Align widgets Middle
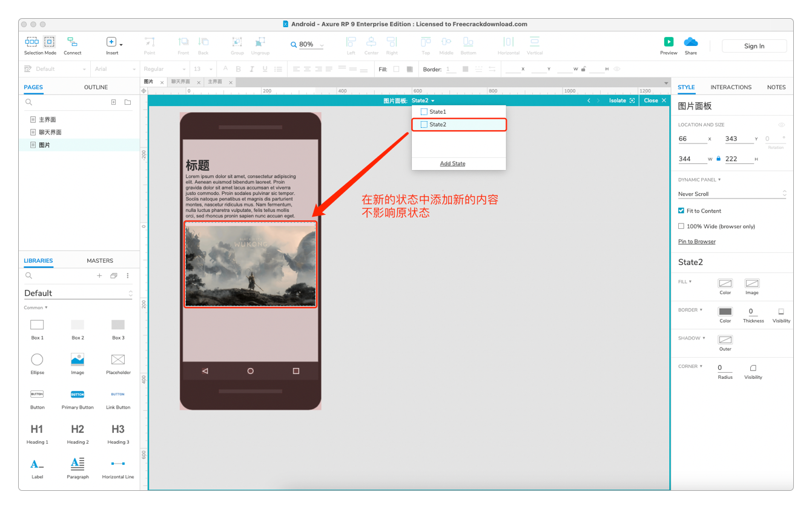This screenshot has width=812, height=509. [446, 42]
